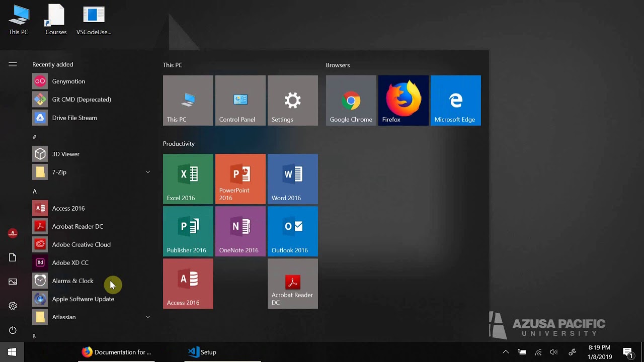Launch Adobe XD CC

(92, 262)
